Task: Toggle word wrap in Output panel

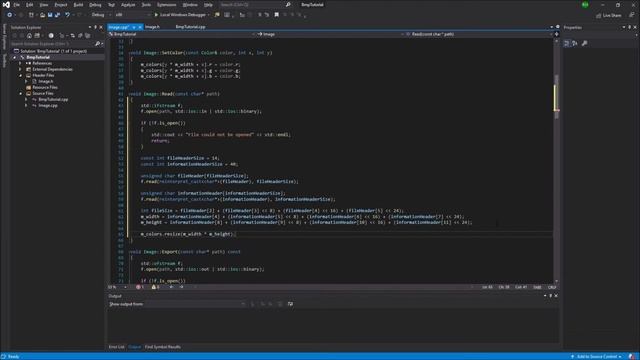Action: [x=290, y=304]
